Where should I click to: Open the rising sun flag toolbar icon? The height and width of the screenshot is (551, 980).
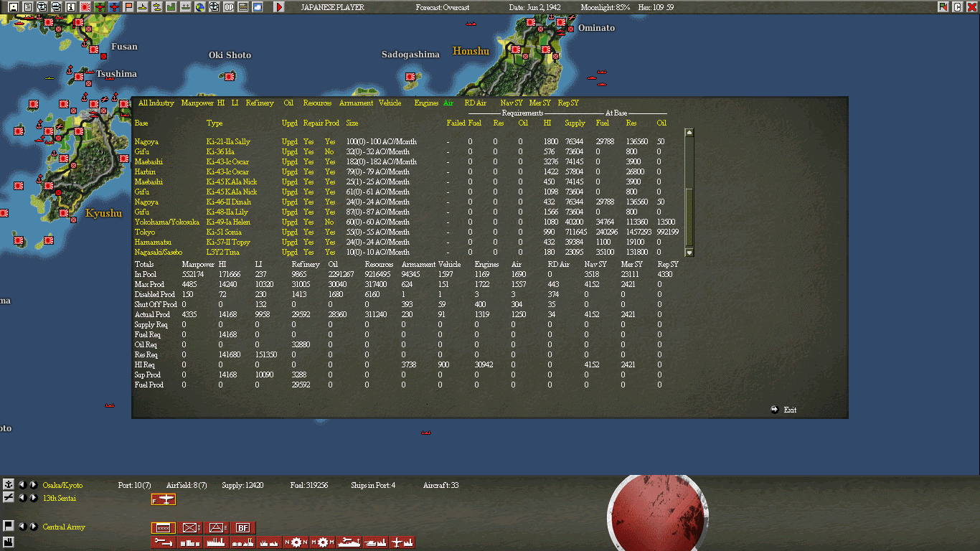85,7
